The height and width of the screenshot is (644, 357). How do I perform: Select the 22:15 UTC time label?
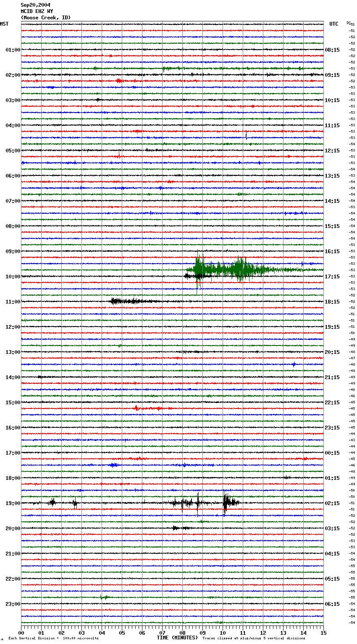click(332, 403)
